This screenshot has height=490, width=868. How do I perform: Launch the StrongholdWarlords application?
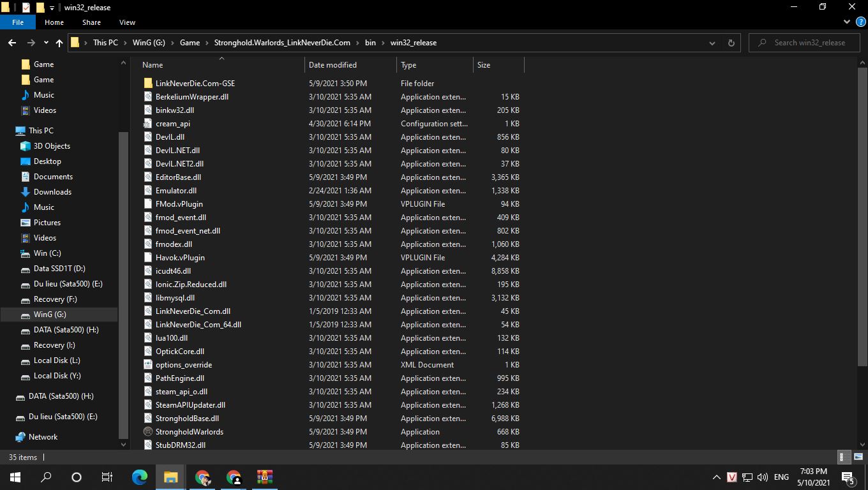coord(188,431)
